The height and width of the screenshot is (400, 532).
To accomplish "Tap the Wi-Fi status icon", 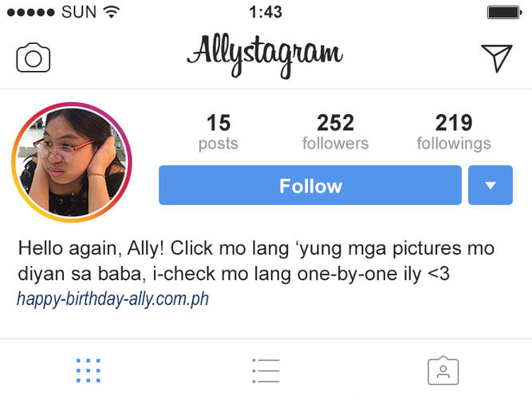I will tap(112, 12).
